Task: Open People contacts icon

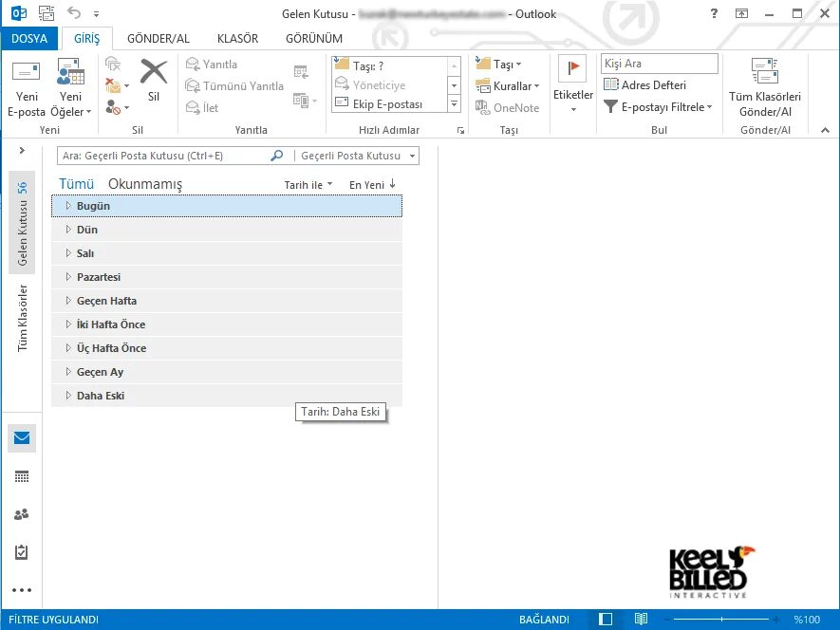Action: (22, 514)
